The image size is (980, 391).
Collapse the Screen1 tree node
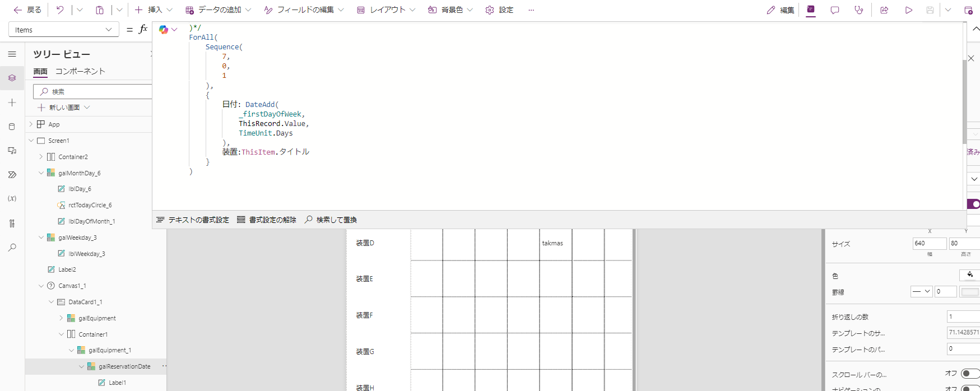[x=31, y=141]
